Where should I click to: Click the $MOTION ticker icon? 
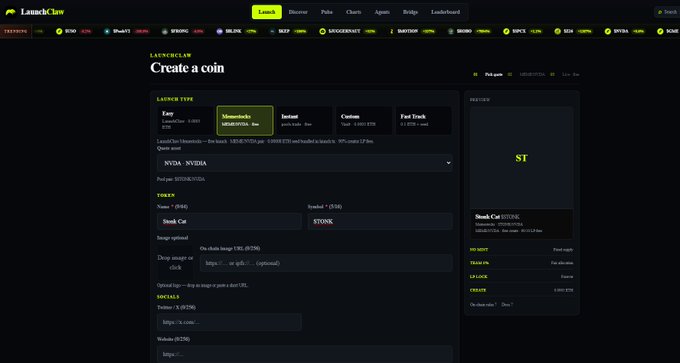[391, 31]
